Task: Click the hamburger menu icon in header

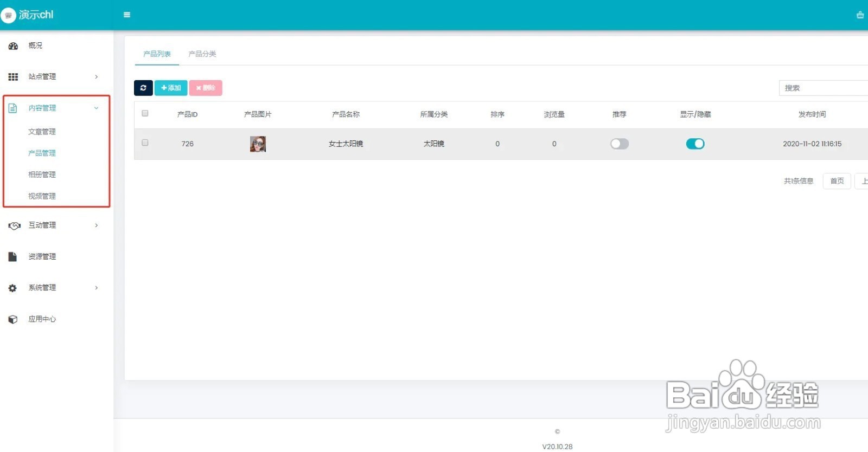Action: pyautogui.click(x=127, y=15)
